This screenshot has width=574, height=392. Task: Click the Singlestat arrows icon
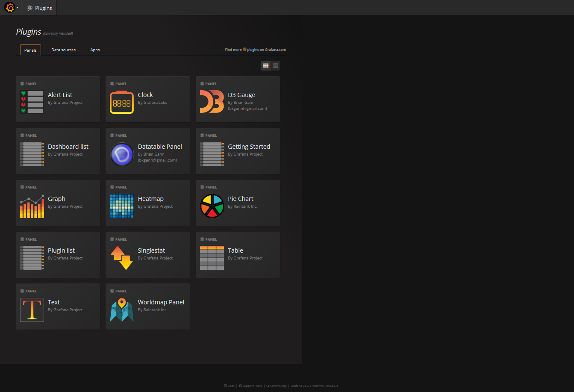pyautogui.click(x=122, y=257)
